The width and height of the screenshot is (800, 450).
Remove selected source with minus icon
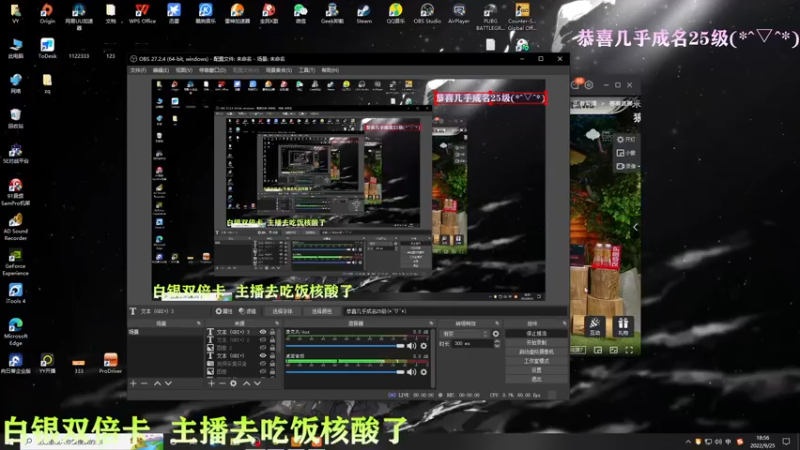222,383
